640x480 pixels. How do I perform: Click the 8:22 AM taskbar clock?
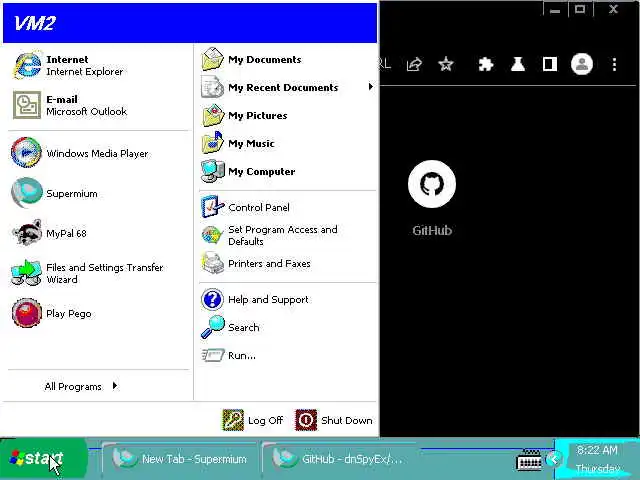pos(597,451)
